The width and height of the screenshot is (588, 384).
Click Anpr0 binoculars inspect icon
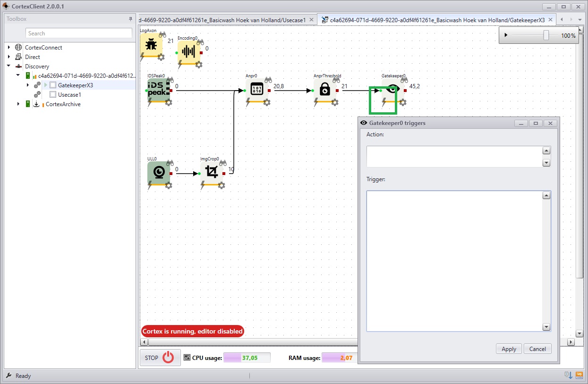(x=268, y=80)
